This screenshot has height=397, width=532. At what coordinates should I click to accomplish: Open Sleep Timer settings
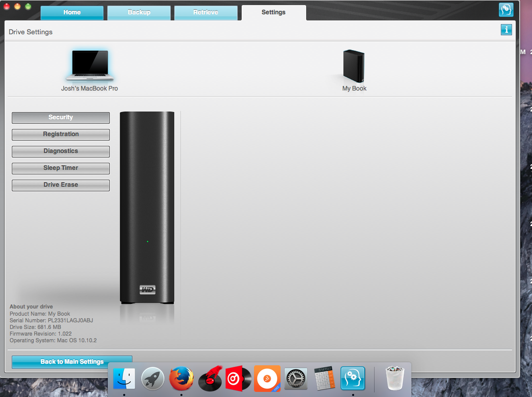tap(61, 168)
